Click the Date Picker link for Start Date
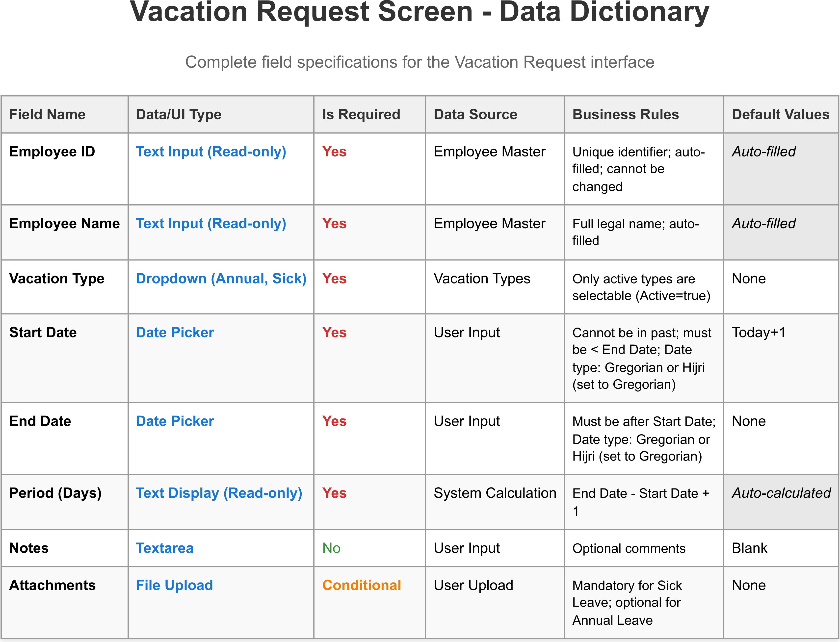840x642 pixels. click(x=175, y=333)
